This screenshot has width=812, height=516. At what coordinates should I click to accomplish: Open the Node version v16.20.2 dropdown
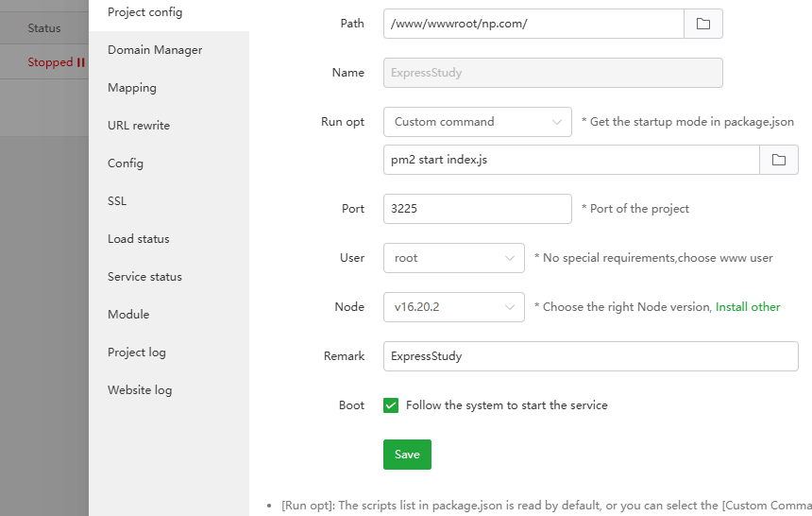453,307
